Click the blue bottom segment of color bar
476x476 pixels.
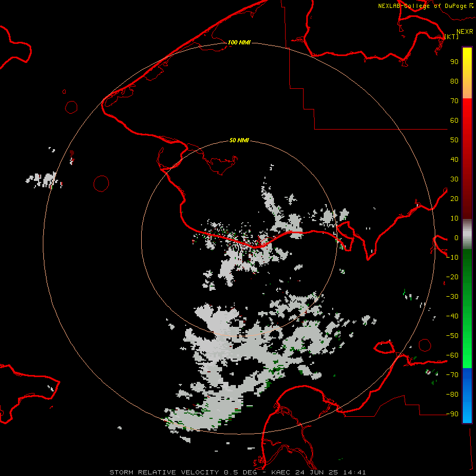467,396
